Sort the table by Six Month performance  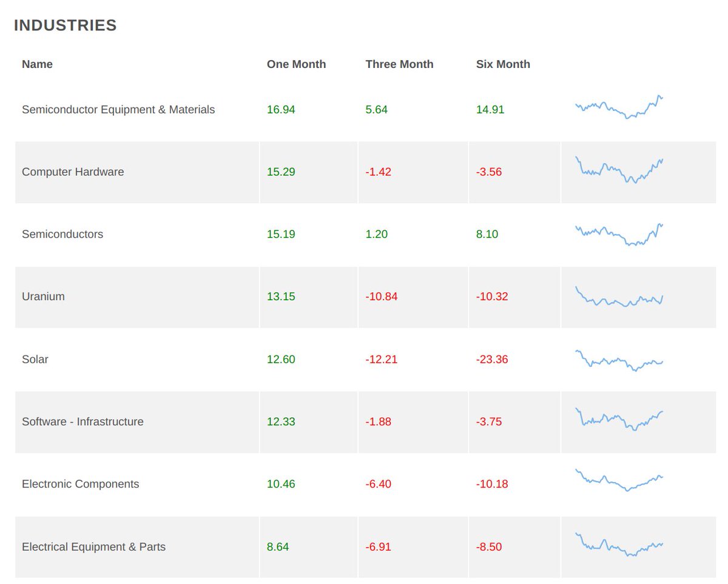503,64
